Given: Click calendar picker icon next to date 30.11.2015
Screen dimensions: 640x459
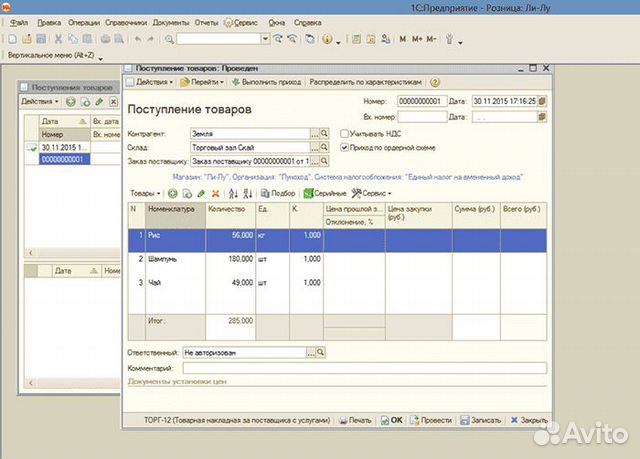Looking at the screenshot, I should (x=542, y=101).
